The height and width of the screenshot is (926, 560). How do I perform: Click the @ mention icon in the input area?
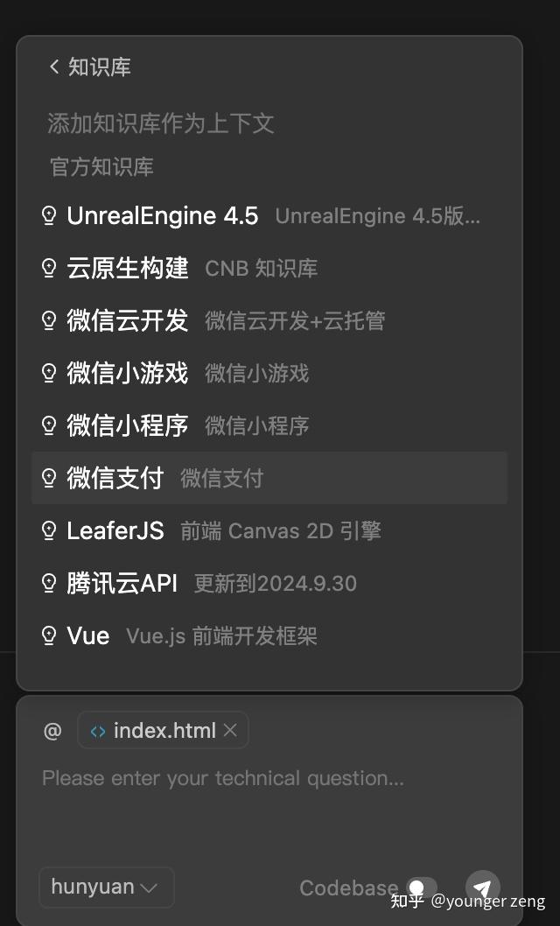(x=52, y=730)
